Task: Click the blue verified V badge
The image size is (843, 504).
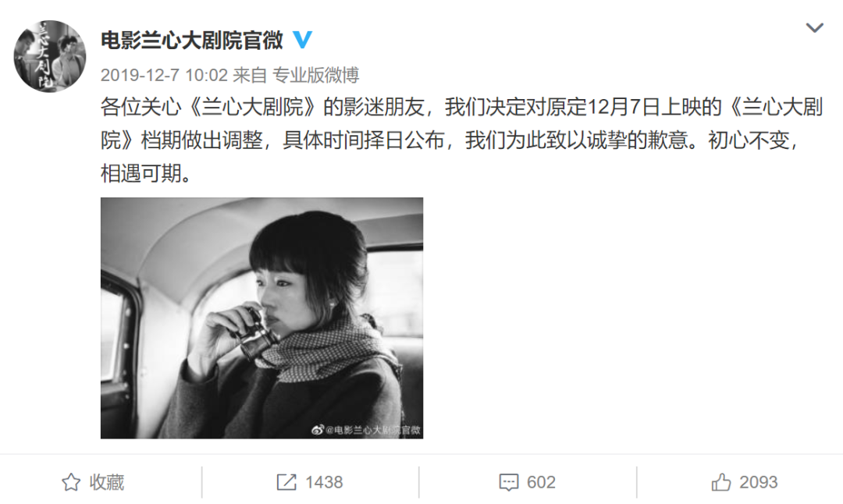Action: [302, 40]
